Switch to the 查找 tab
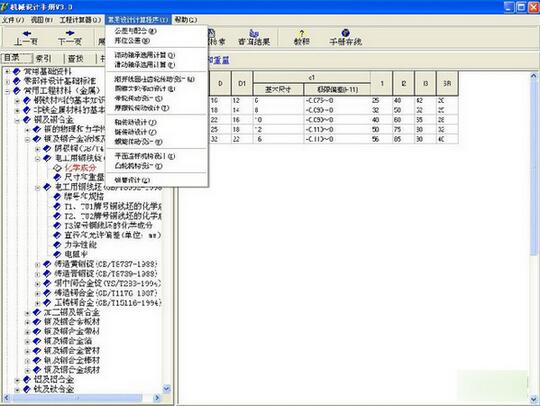This screenshot has width=541, height=406. [x=76, y=59]
